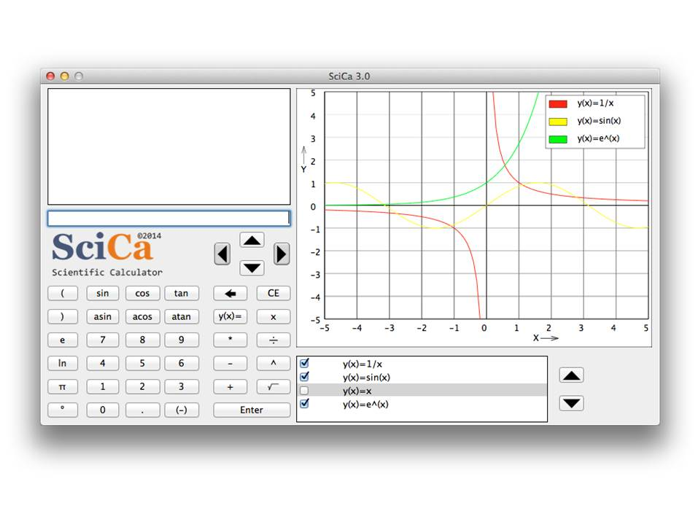This screenshot has width=700, height=525.
Task: Click the backspace arrow key
Action: click(230, 294)
